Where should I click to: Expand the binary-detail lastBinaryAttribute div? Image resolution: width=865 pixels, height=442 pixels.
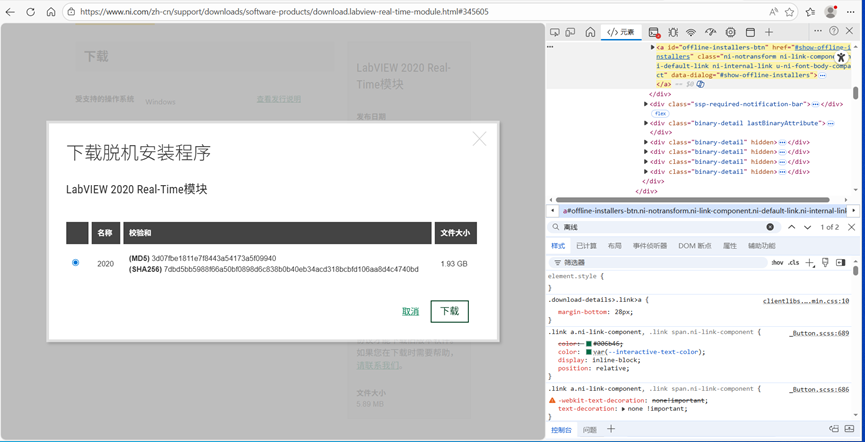(x=647, y=123)
